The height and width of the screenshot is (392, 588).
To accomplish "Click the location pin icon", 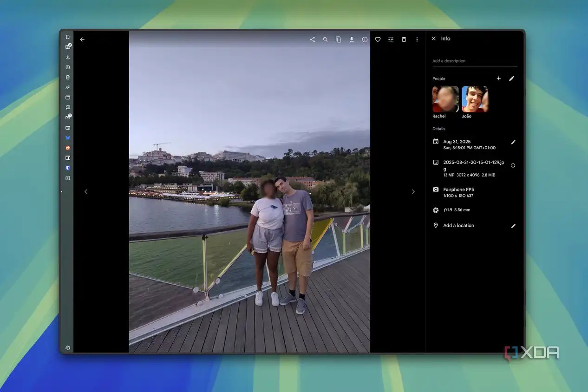I will point(436,225).
